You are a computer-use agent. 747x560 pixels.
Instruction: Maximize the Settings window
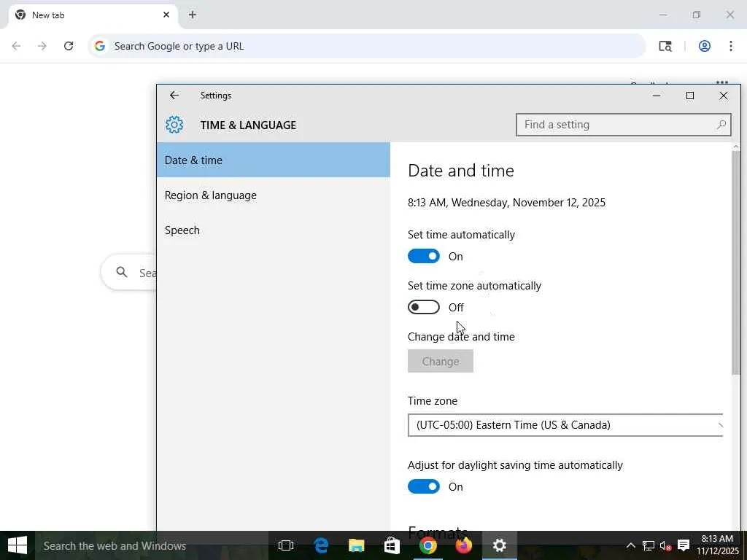click(x=690, y=96)
